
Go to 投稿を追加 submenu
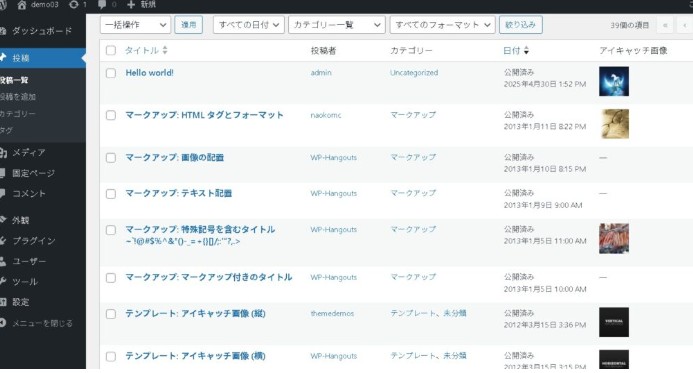tap(18, 97)
